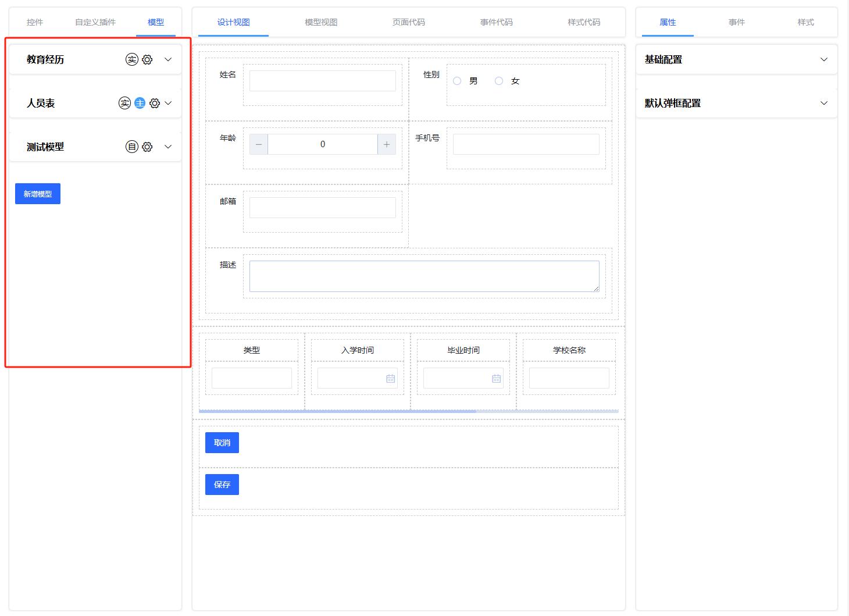Switch to the 控件 tab
849x616 pixels.
pyautogui.click(x=35, y=22)
